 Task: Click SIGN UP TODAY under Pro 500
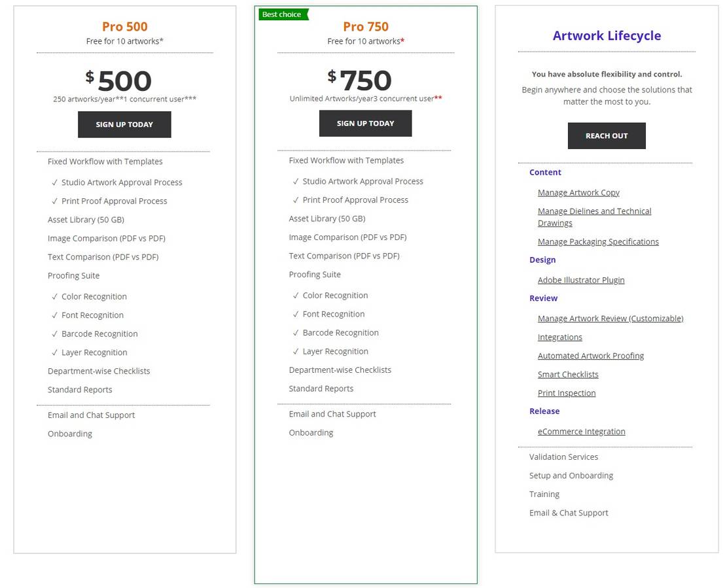(x=124, y=124)
